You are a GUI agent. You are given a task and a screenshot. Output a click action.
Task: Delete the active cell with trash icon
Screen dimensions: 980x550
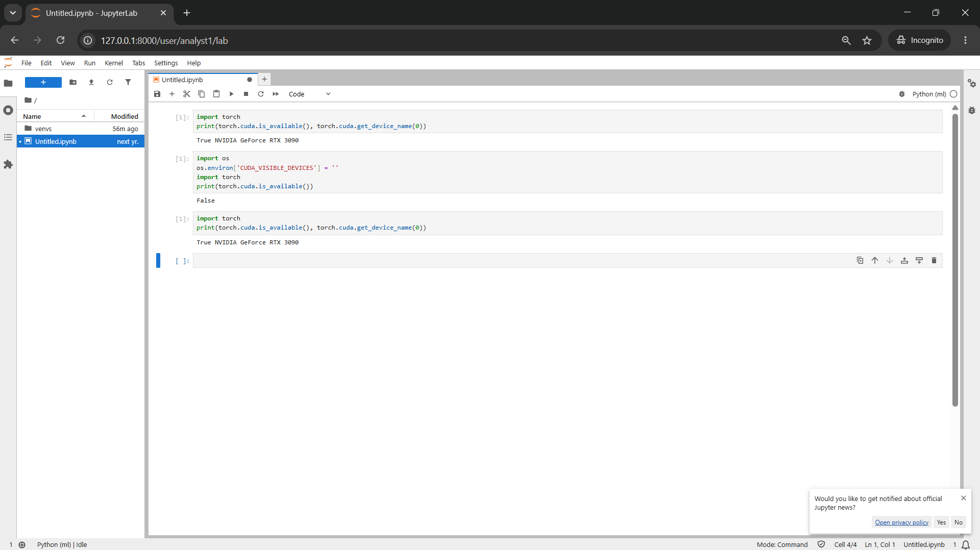pos(934,260)
